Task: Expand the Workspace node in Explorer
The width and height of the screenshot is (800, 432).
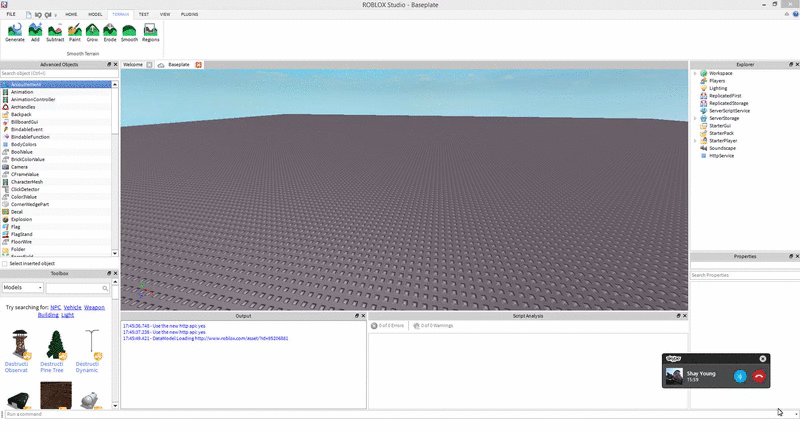Action: click(695, 73)
